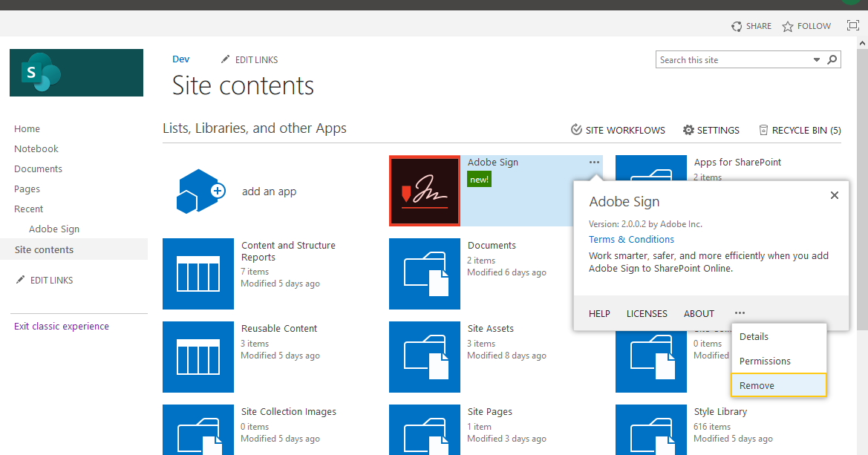Open the Adobe Sign app tile icon
This screenshot has width=868, height=455.
(424, 191)
